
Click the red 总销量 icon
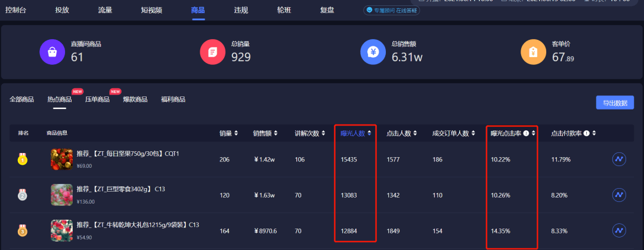pos(212,52)
